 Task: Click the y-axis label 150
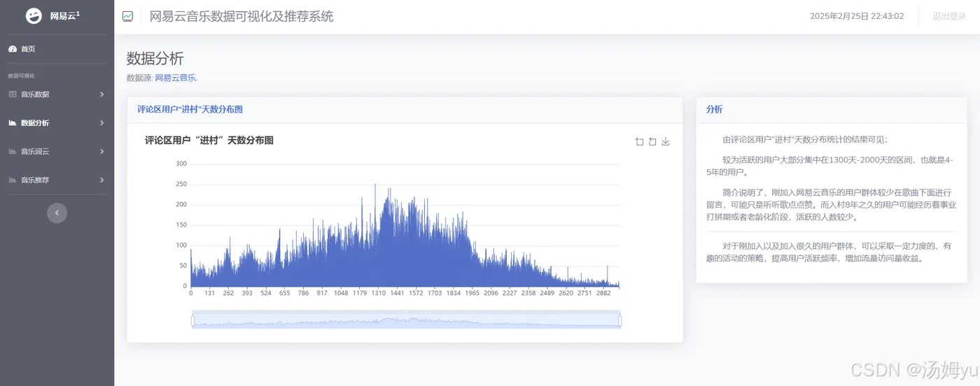[181, 224]
